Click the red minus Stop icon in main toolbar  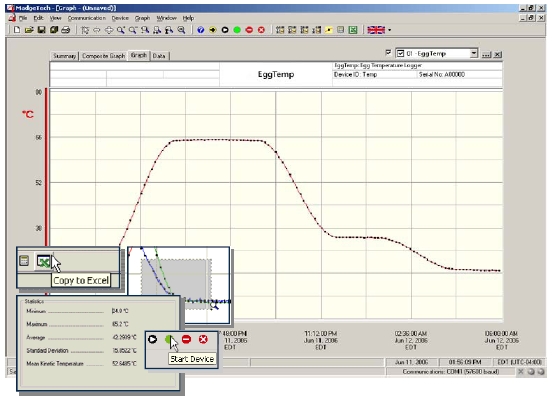tap(249, 30)
